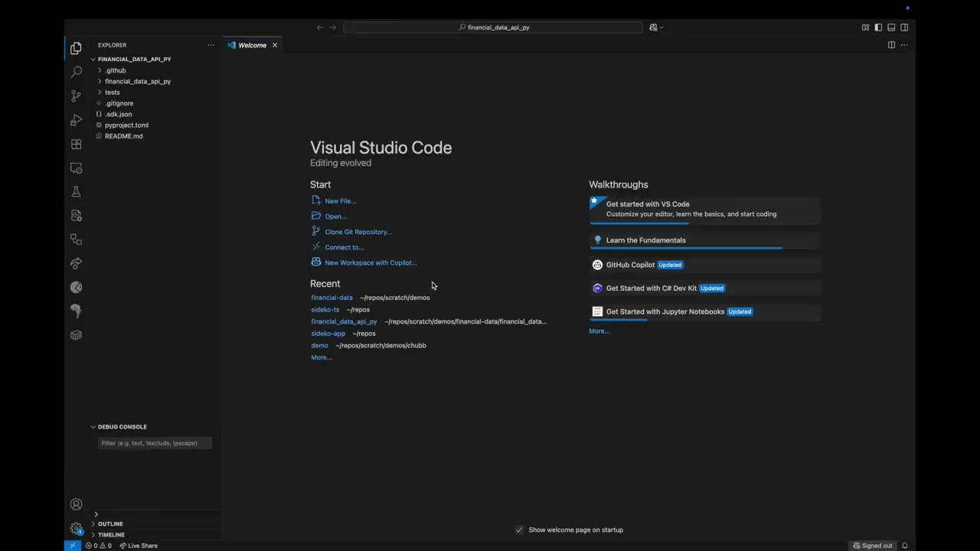
Task: Click More under Walkthroughs
Action: [599, 331]
